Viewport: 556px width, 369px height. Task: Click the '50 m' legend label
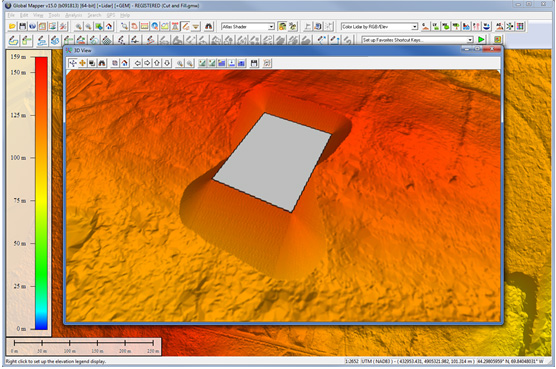[20, 244]
